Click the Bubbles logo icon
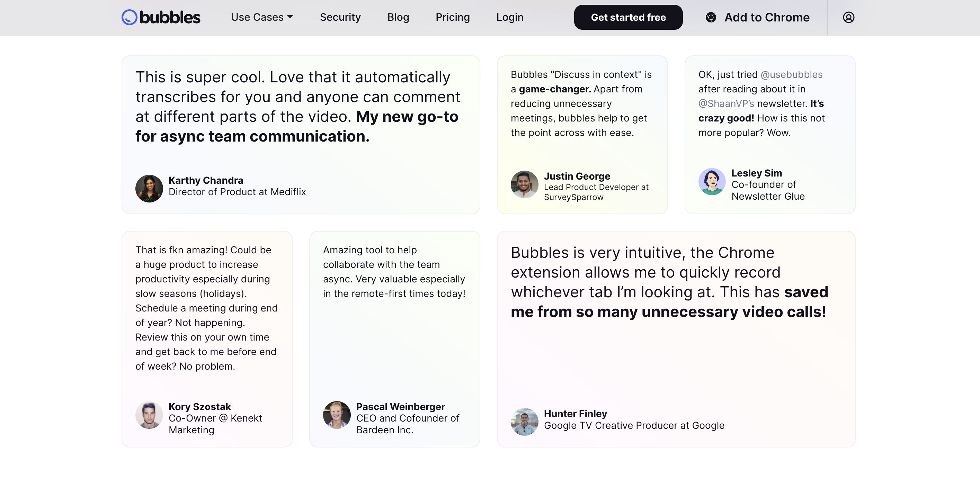This screenshot has width=980, height=479. point(130,18)
